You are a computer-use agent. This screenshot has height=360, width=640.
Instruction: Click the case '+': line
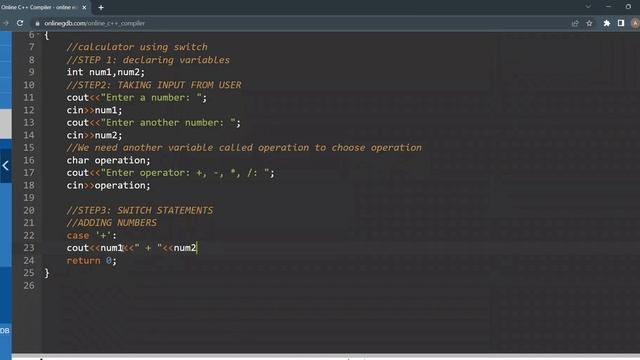(92, 236)
